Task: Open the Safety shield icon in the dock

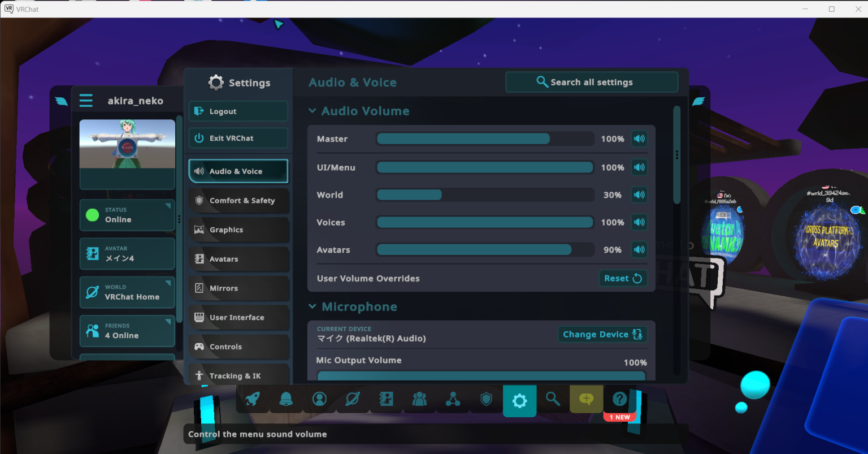Action: [486, 400]
